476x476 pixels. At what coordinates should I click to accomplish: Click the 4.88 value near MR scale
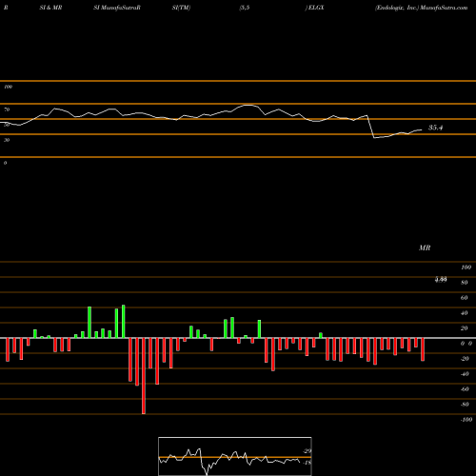441,279
